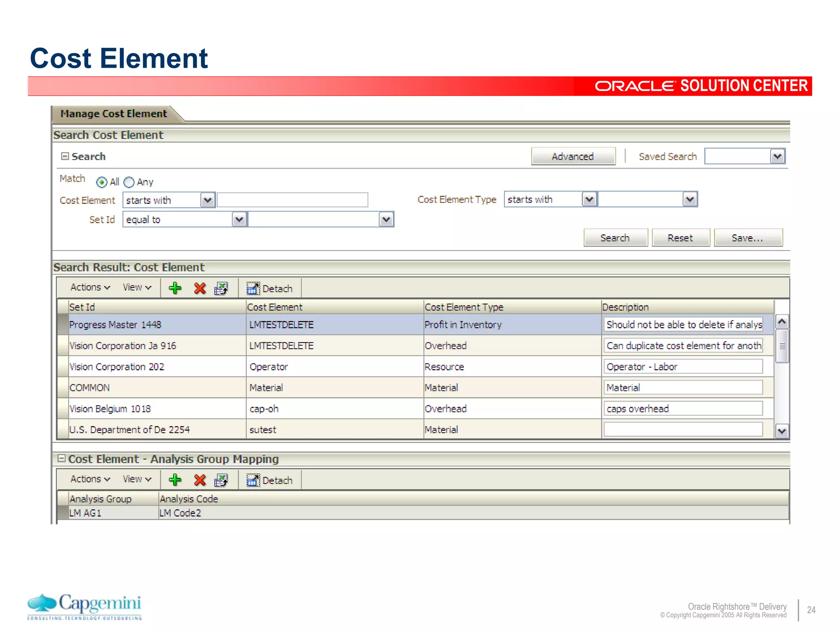Click 'cap-oh' cost element cell
This screenshot has height=630, width=840.
pos(335,409)
